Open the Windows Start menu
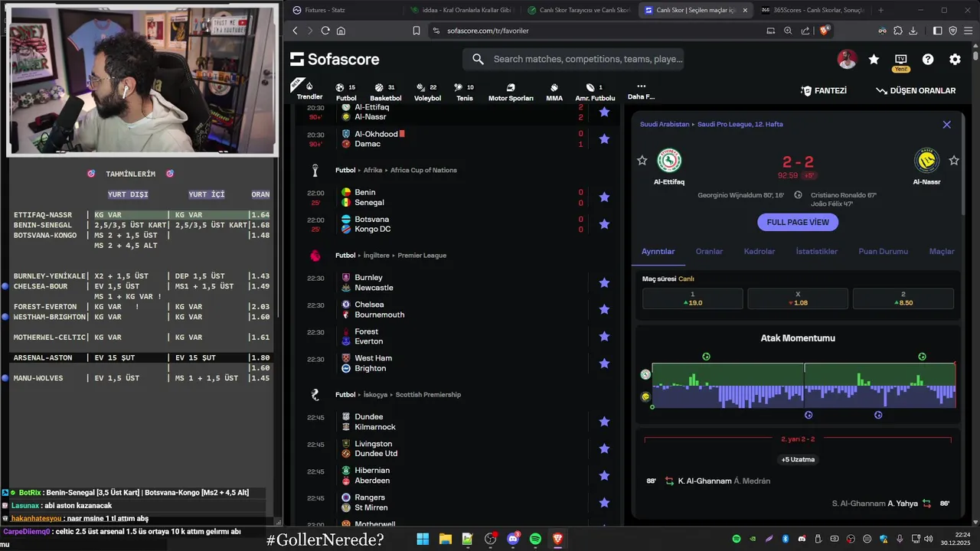The image size is (980, 551). 423,539
